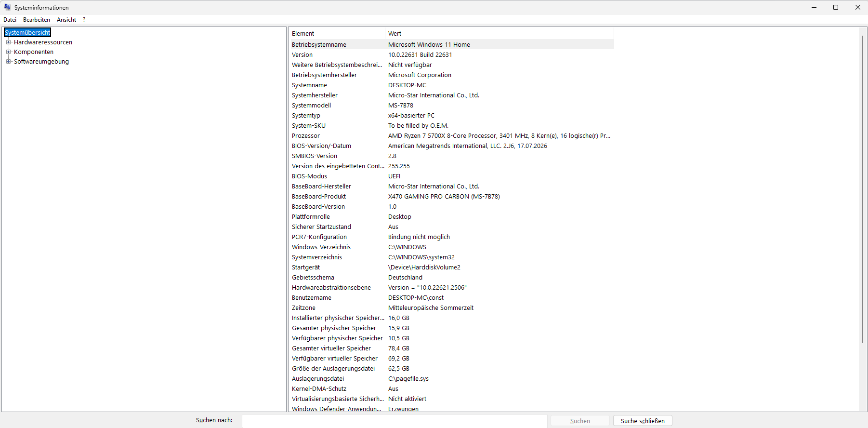868x428 pixels.
Task: Select the Version row showing 10.0.22631
Action: pyautogui.click(x=451, y=55)
